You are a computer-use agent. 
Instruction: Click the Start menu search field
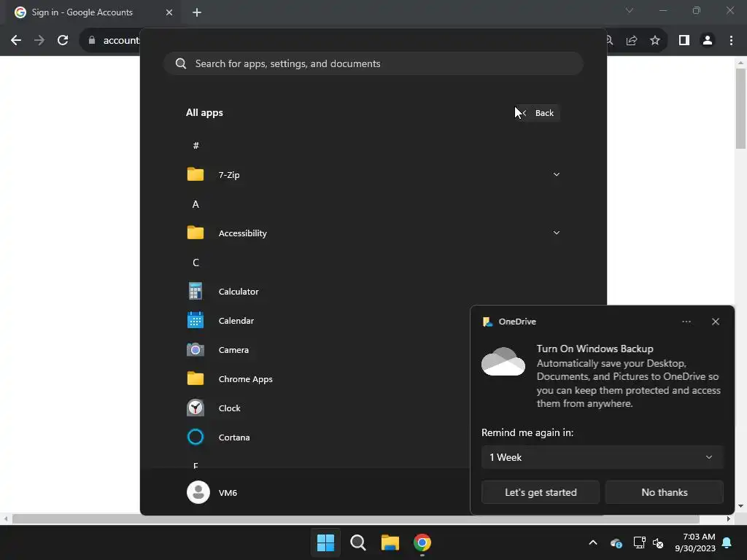pyautogui.click(x=373, y=63)
